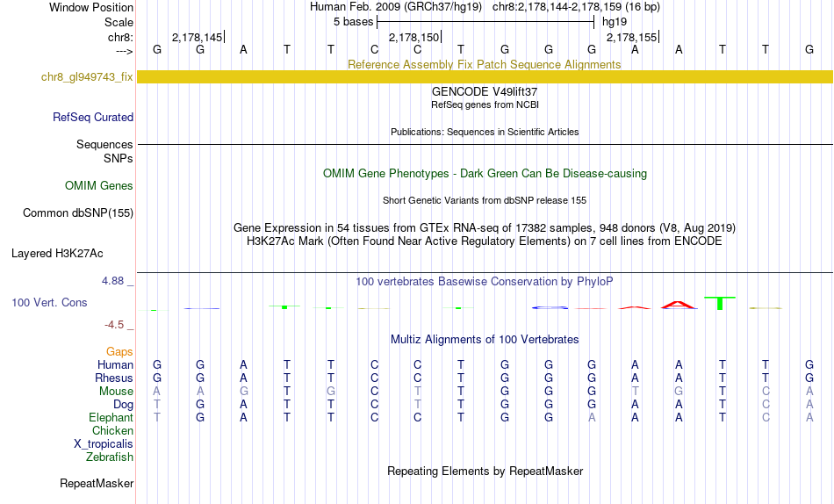The height and width of the screenshot is (504, 834).
Task: Click the Window Position label
Action: (91, 7)
